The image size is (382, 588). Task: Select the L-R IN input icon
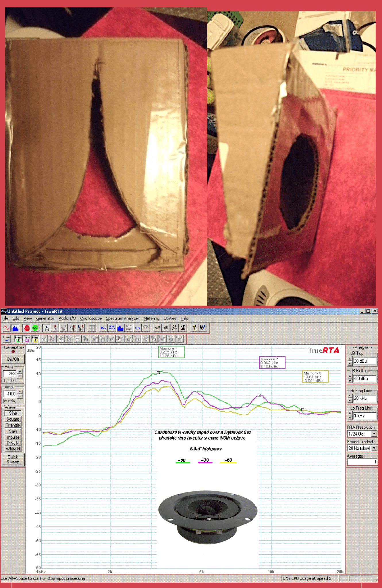[x=81, y=328]
